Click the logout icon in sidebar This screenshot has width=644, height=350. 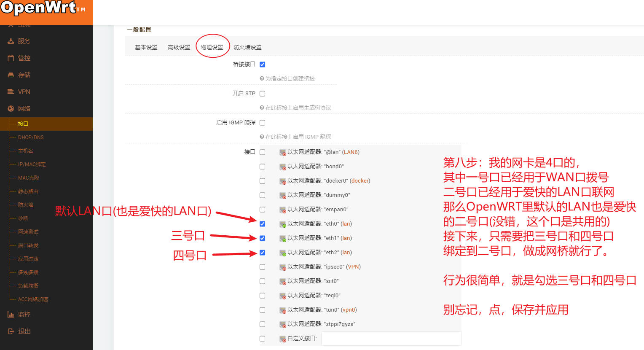pyautogui.click(x=11, y=331)
